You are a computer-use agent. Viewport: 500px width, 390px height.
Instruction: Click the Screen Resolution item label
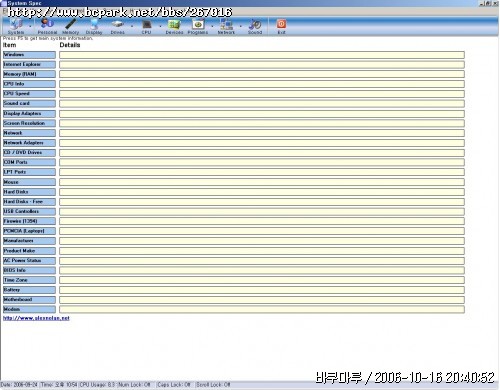(29, 123)
